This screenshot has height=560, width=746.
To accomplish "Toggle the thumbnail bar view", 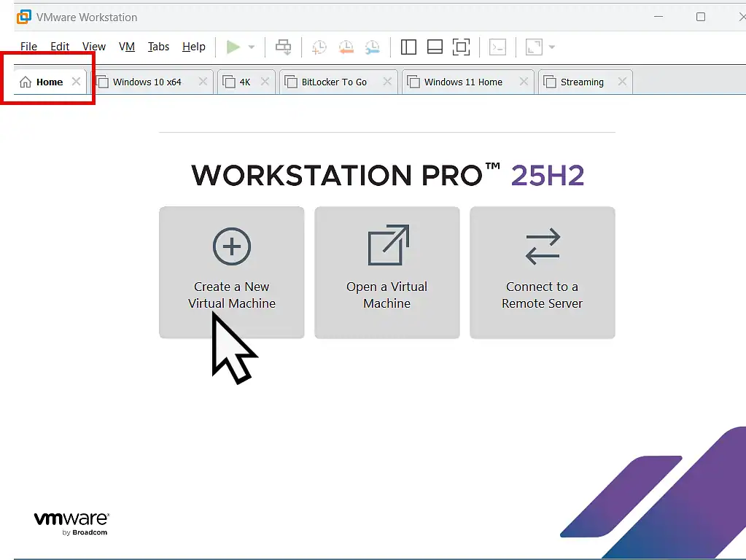I will [x=435, y=47].
